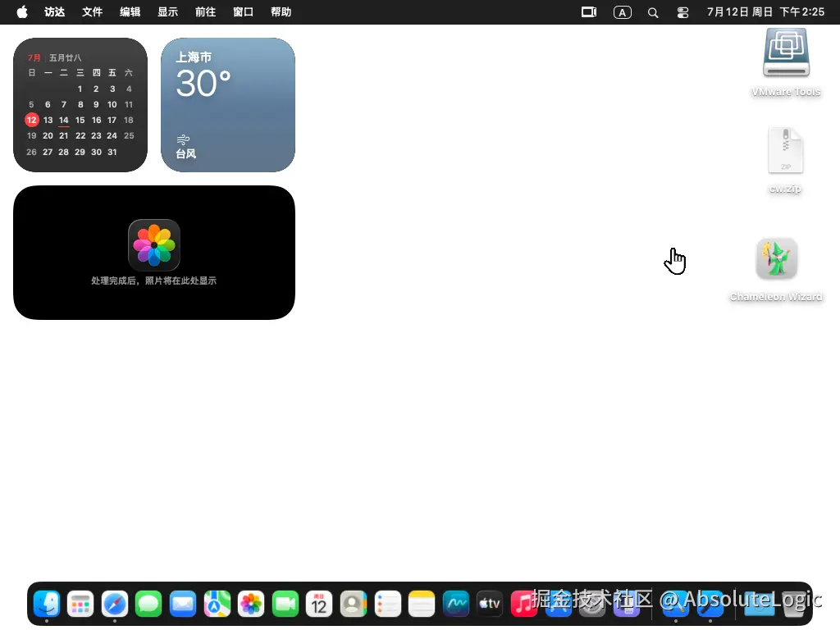Open Finder from the Dock
The image size is (840, 630).
(x=47, y=604)
